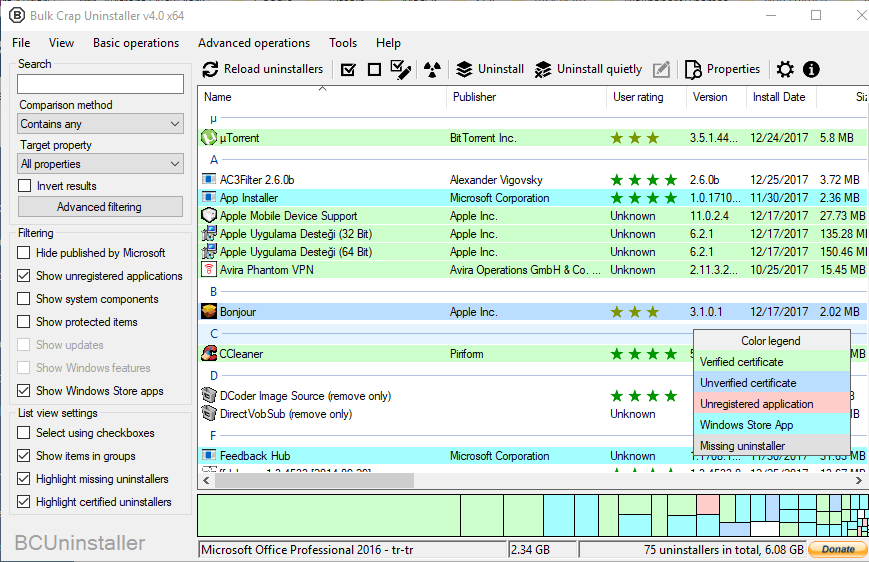Toggle the Invert results checkbox
Viewport: 869px width, 562px height.
coord(24,186)
